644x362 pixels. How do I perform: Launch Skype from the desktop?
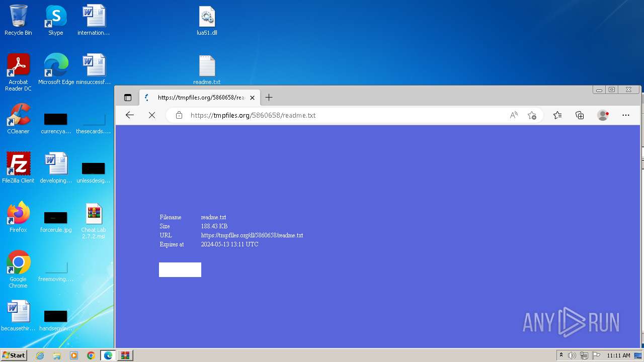click(56, 20)
